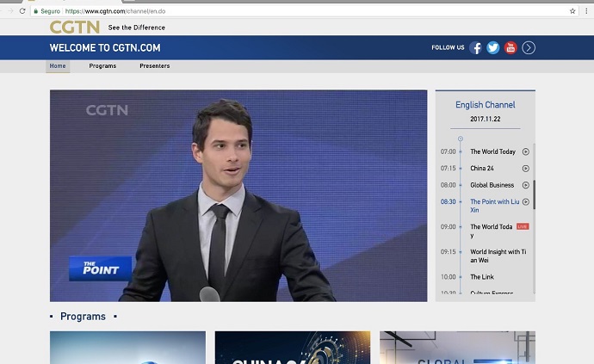Screen dimensions: 594x364
Task: Click 'See the Difference' tagline
Action: pyautogui.click(x=136, y=28)
